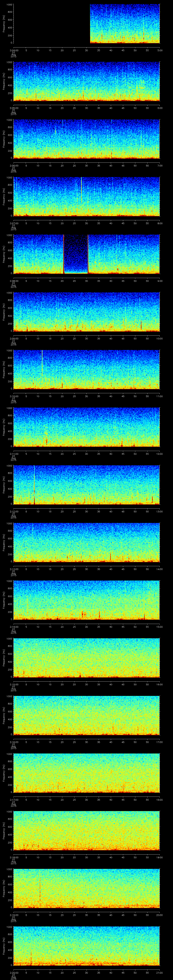Click the spectrogram panel starting at 2:09:00
The height and width of the screenshot is (980, 173).
coord(87,312)
